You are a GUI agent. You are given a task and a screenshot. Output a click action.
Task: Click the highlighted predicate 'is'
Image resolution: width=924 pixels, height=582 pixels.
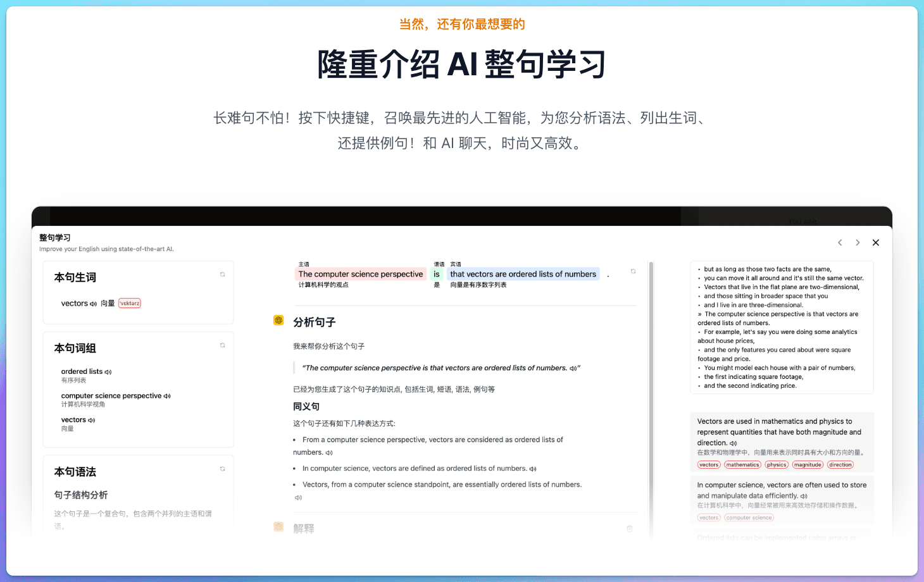[x=437, y=275]
